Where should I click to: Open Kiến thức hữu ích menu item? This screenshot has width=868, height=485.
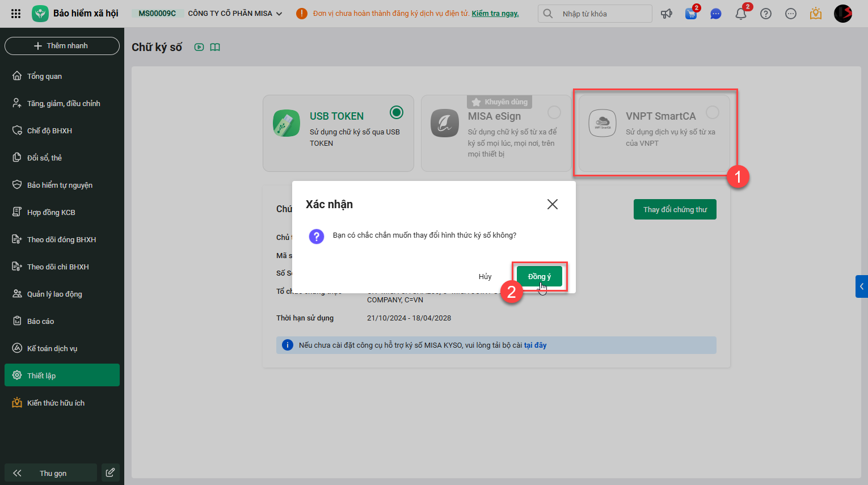pos(62,403)
